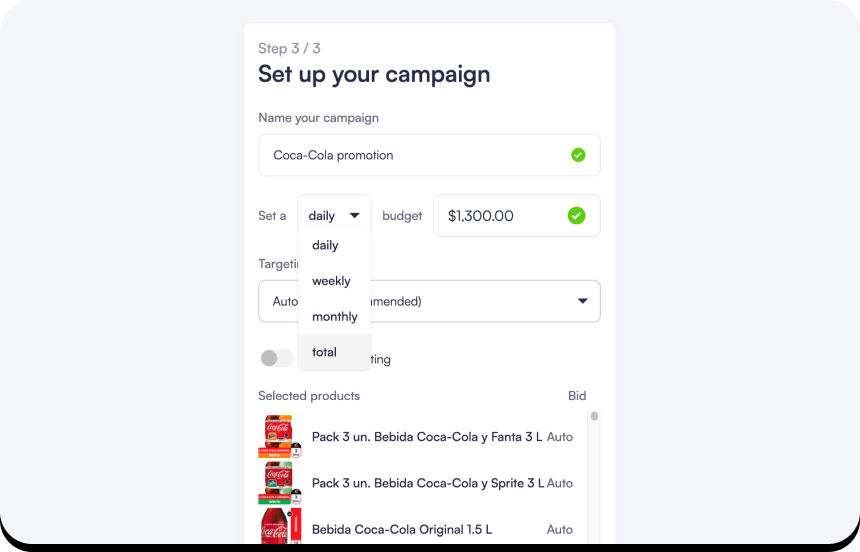Select monthly from the budget period menu
The height and width of the screenshot is (552, 860).
pos(334,316)
